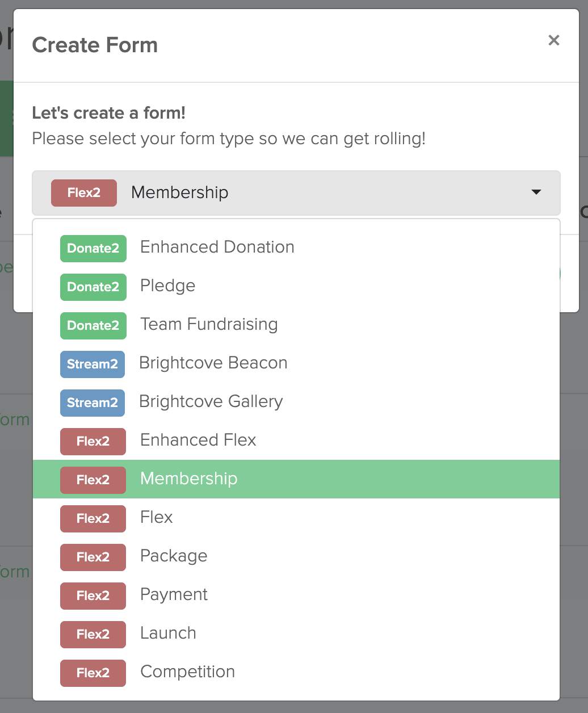Click Stream2 badge next to Brightcove Beacon

[x=93, y=364]
